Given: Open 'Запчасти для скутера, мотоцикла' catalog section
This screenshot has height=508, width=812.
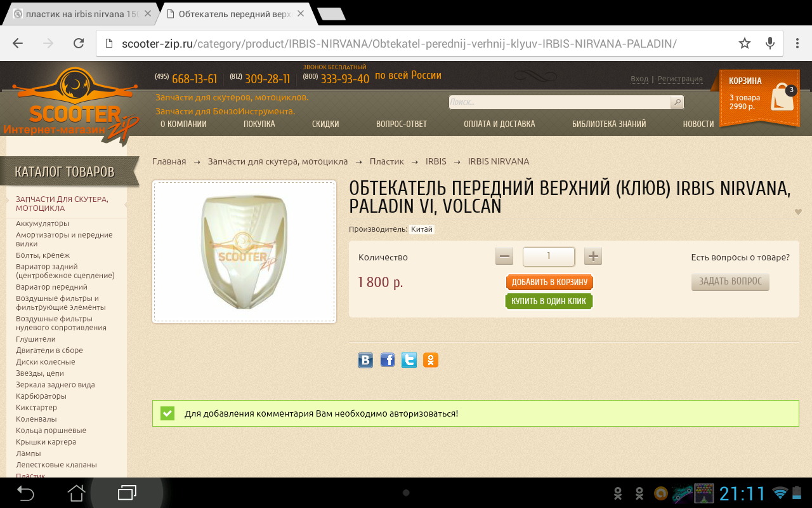Looking at the screenshot, I should [62, 203].
